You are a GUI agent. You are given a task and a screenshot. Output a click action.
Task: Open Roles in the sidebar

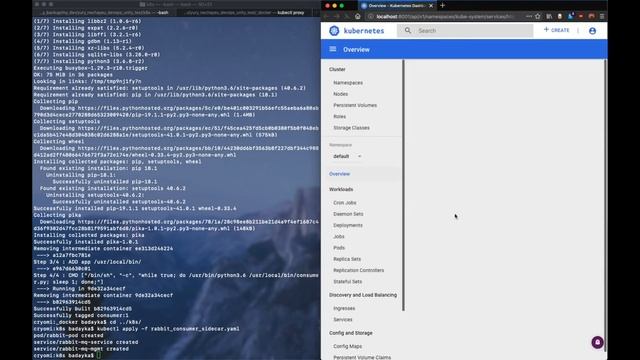point(339,117)
